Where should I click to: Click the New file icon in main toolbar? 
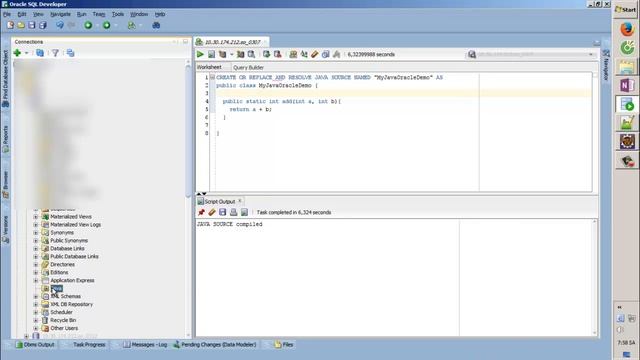(x=10, y=25)
